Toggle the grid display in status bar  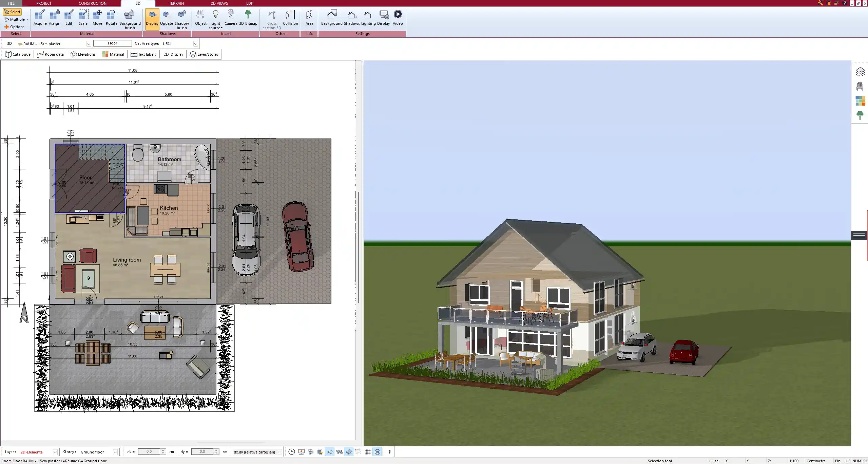pos(368,452)
